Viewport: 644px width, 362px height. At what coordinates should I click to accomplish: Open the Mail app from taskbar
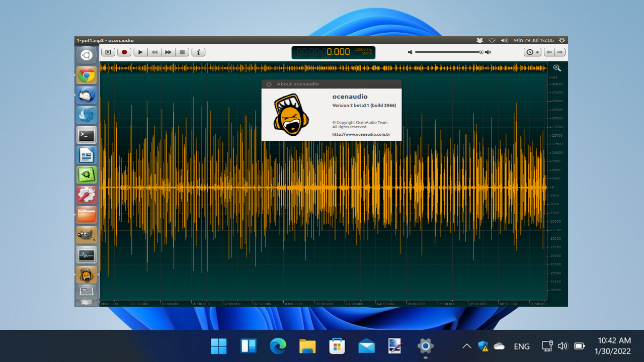tap(366, 346)
